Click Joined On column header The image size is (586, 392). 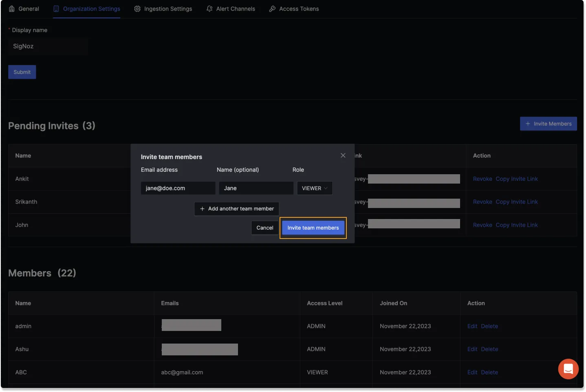click(x=393, y=303)
